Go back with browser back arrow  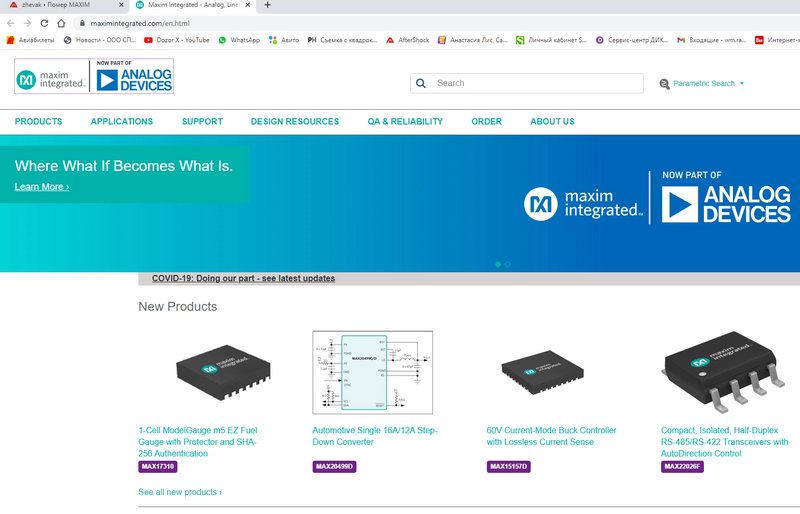[11, 23]
